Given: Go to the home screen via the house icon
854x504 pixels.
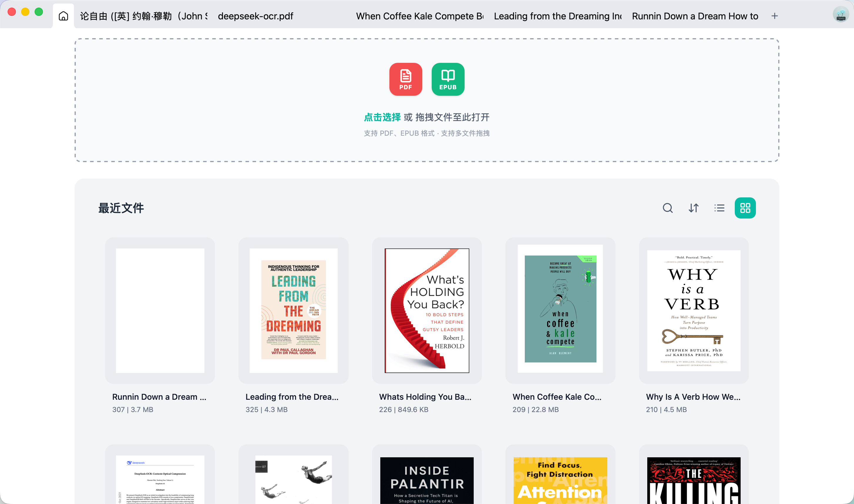Looking at the screenshot, I should 63,16.
